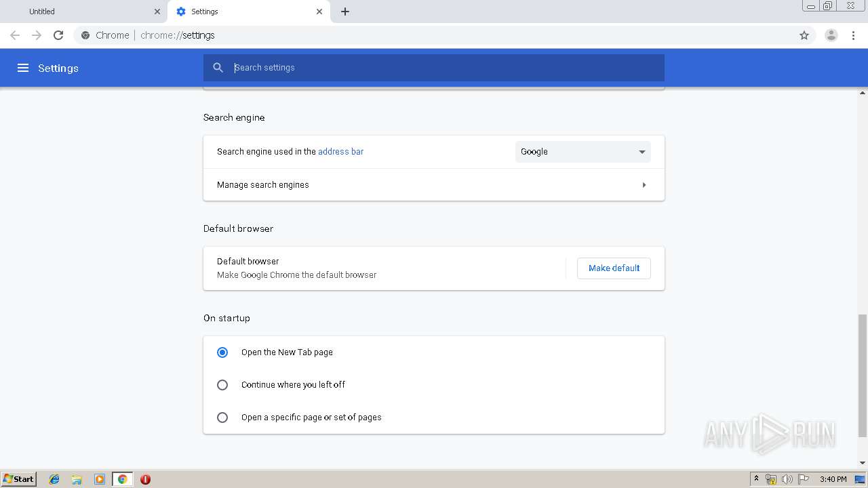868x488 pixels.
Task: Expand Manage search engines
Action: 434,184
